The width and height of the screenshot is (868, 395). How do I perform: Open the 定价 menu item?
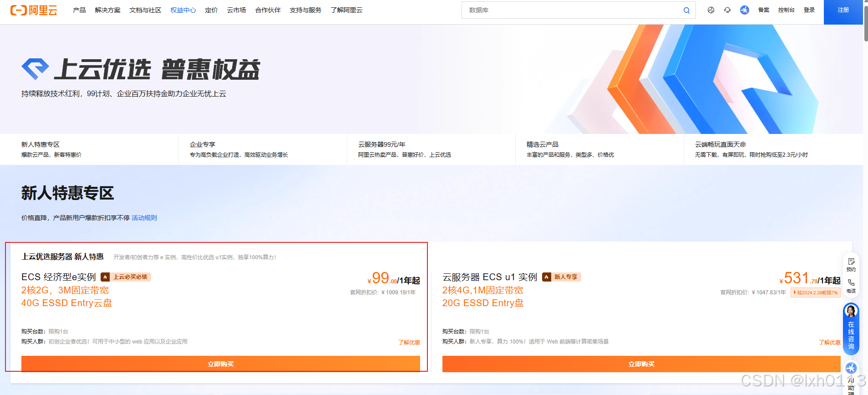211,10
